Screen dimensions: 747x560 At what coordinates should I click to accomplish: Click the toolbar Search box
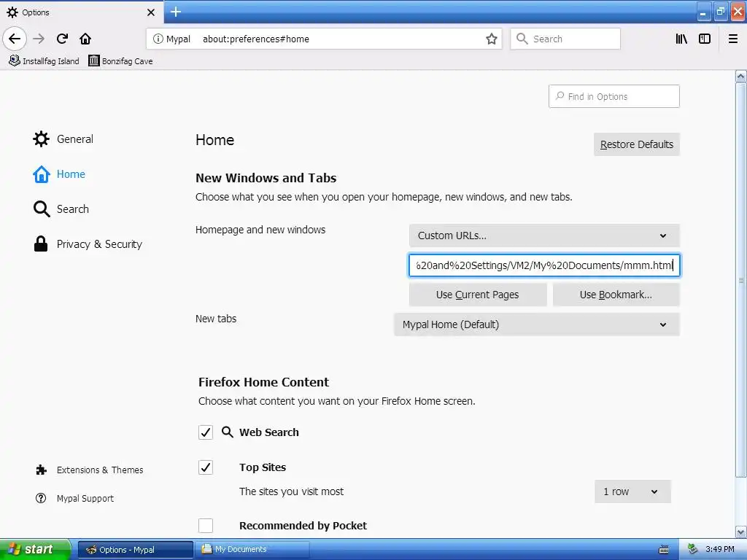point(565,39)
